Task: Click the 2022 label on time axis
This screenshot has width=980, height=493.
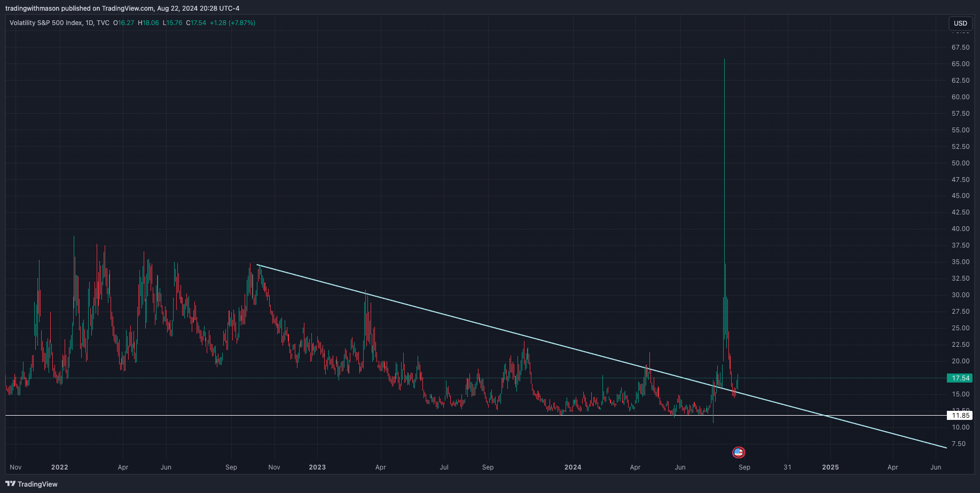Action: click(59, 467)
